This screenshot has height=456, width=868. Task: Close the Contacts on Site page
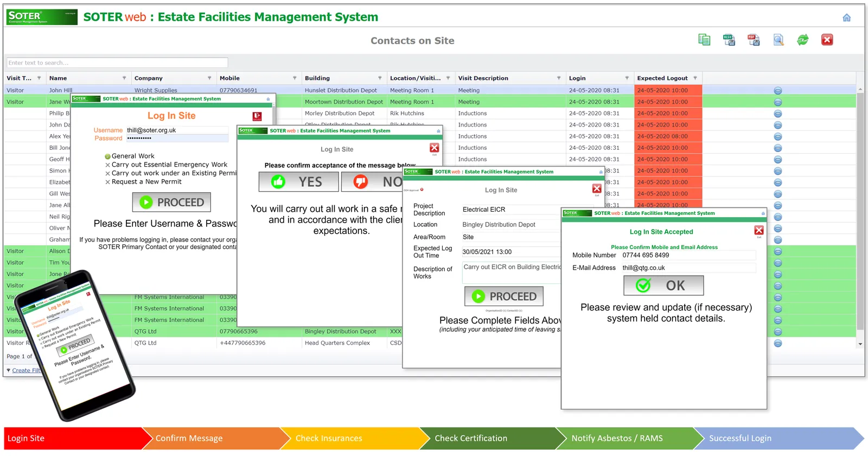pyautogui.click(x=827, y=40)
